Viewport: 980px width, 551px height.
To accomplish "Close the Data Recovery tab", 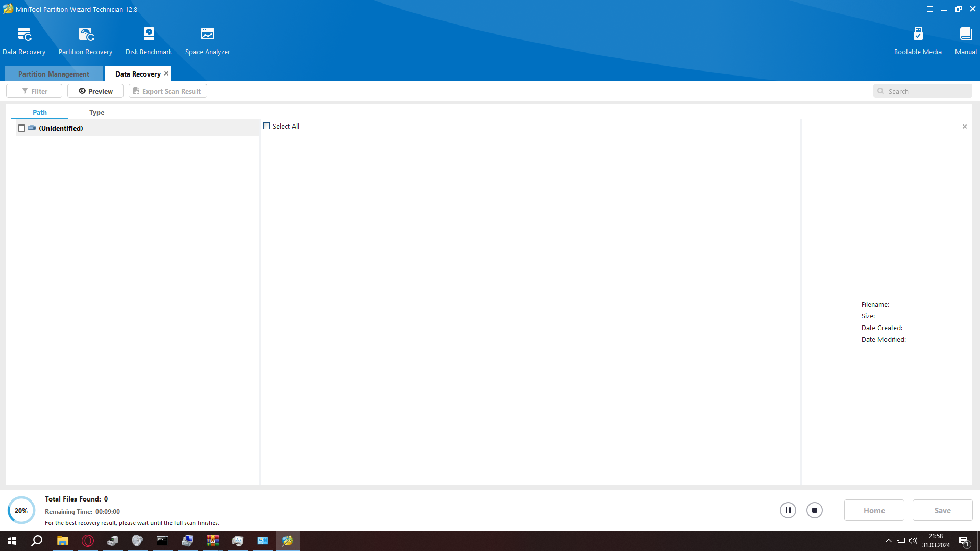I will click(x=166, y=73).
